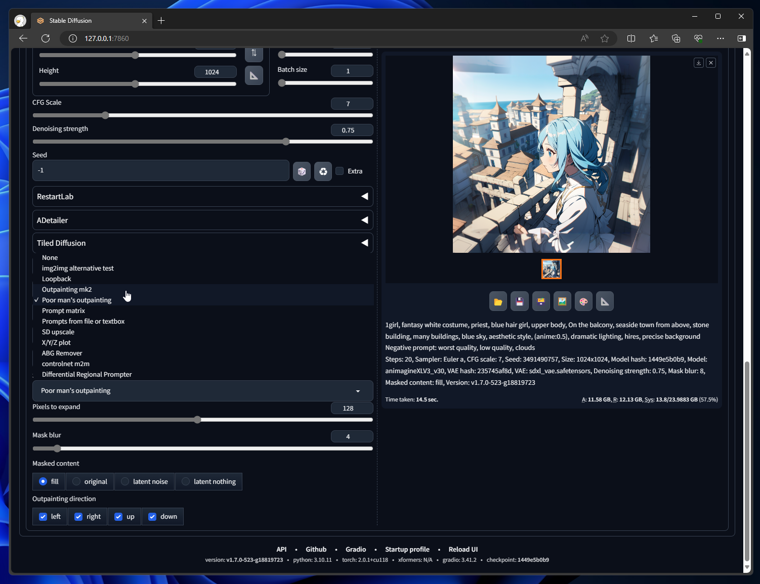Click the swap width and height icon
Screen dimensions: 760x584
click(x=254, y=53)
